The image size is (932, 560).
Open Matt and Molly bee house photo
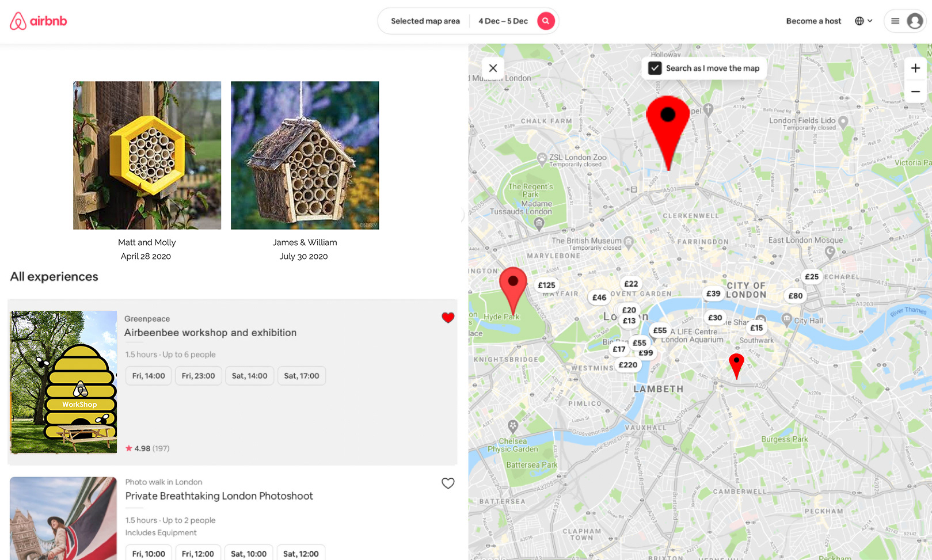[x=147, y=155]
